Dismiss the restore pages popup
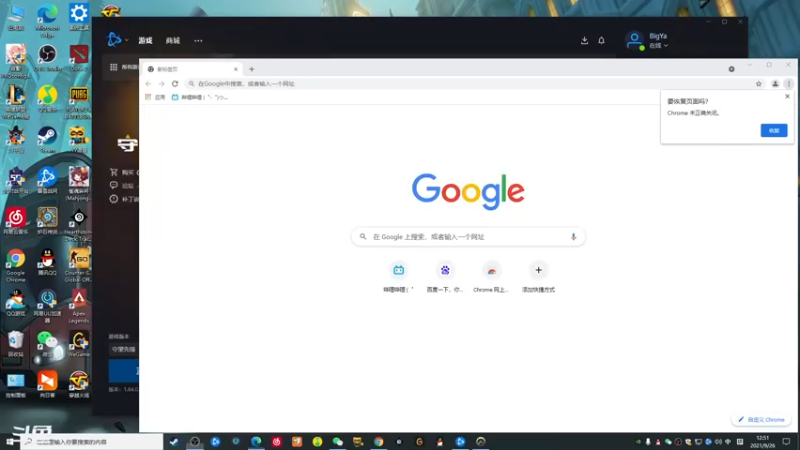The width and height of the screenshot is (800, 450). click(787, 96)
